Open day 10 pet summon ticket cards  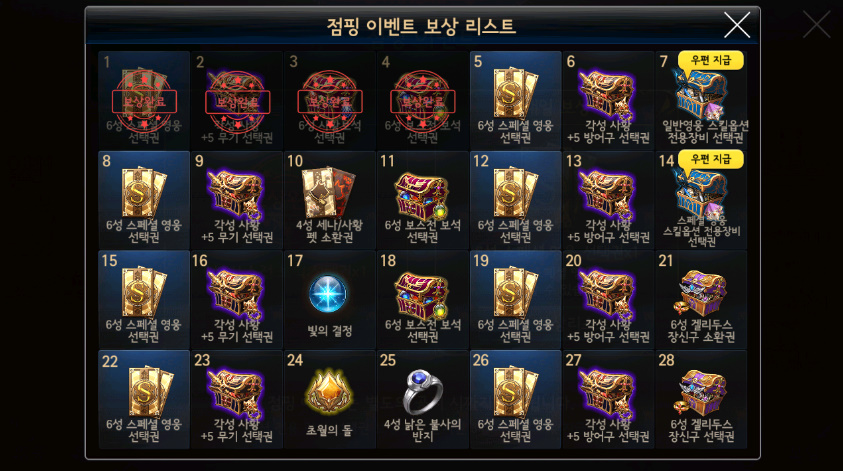click(328, 192)
